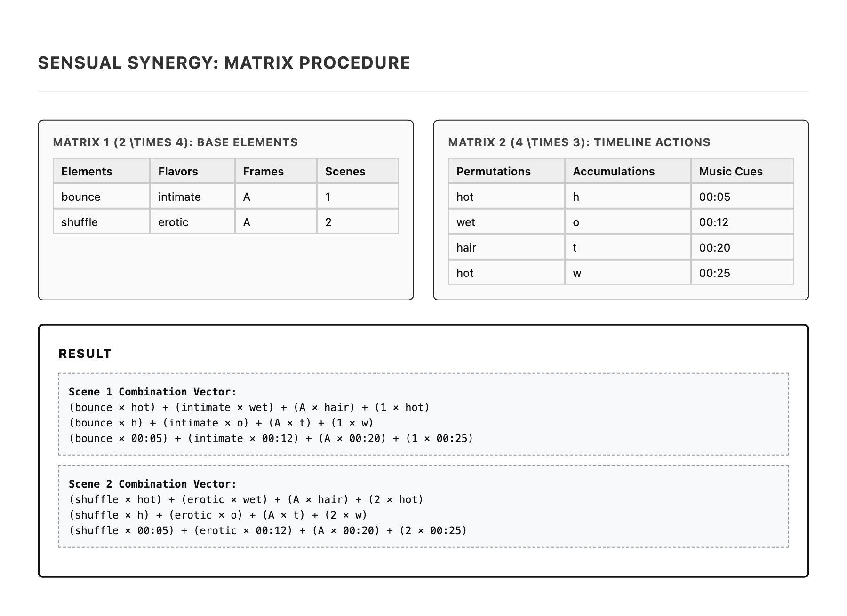Select the 'wet' permutation cell
Image resolution: width=847 pixels, height=616 pixels.
tap(507, 222)
